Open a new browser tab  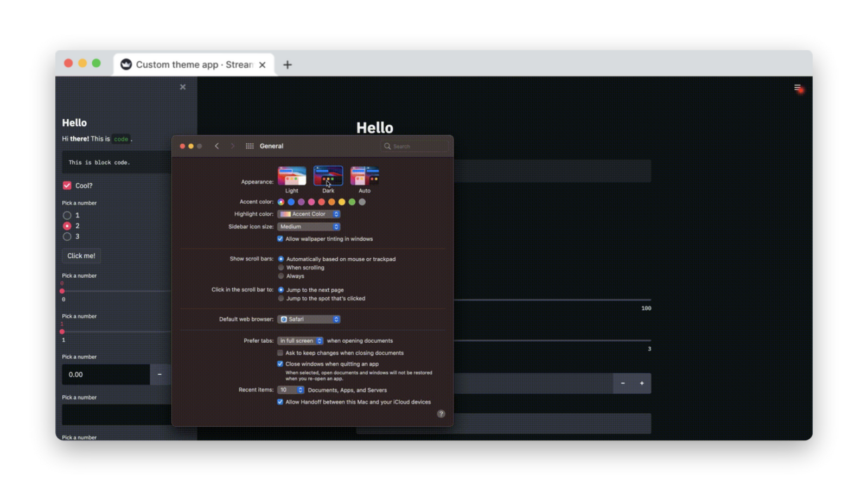tap(288, 65)
